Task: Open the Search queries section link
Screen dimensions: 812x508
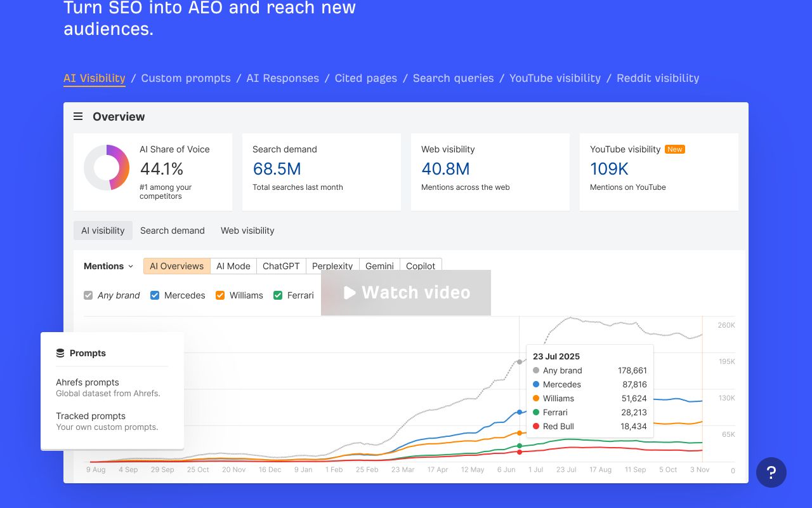Action: (x=454, y=78)
